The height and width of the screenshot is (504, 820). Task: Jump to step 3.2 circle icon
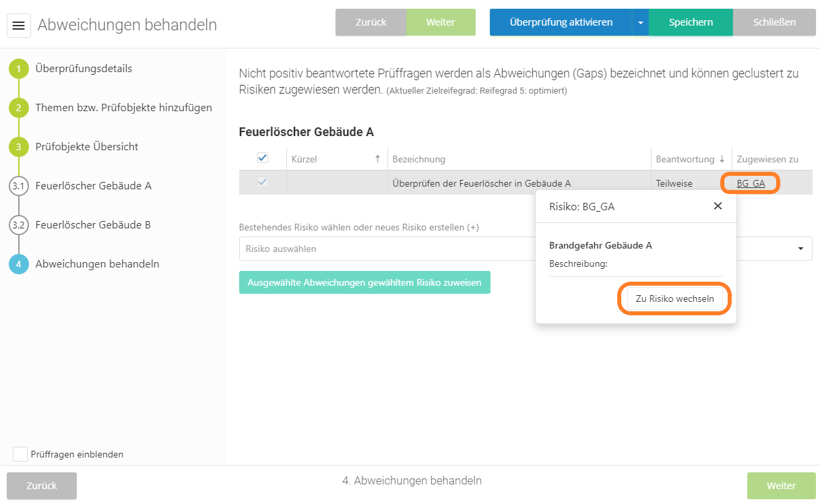[x=19, y=225]
